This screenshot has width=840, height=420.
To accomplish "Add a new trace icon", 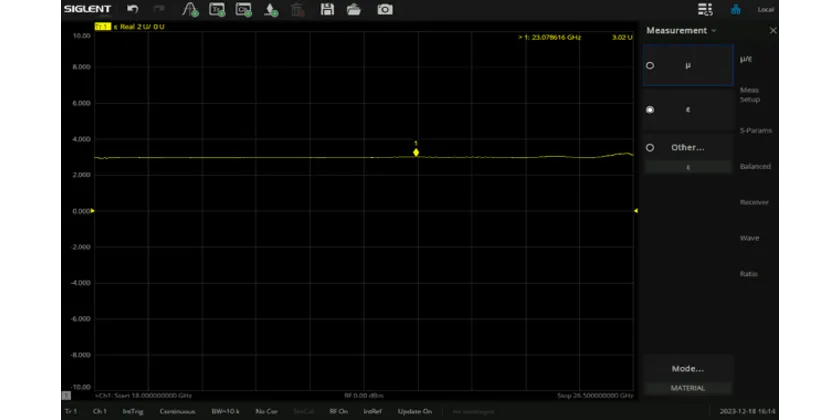I will point(217,9).
